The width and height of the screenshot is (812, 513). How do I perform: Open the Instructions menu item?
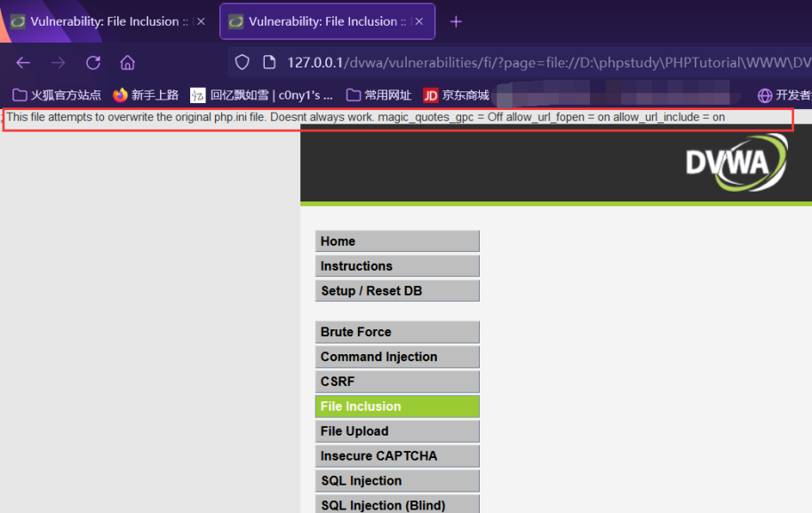pyautogui.click(x=397, y=265)
